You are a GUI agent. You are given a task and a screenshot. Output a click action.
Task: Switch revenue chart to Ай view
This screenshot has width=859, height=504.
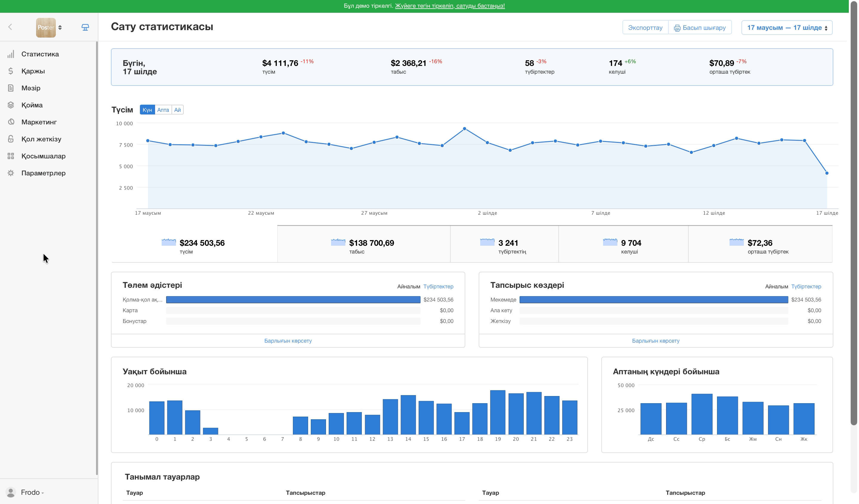(177, 110)
